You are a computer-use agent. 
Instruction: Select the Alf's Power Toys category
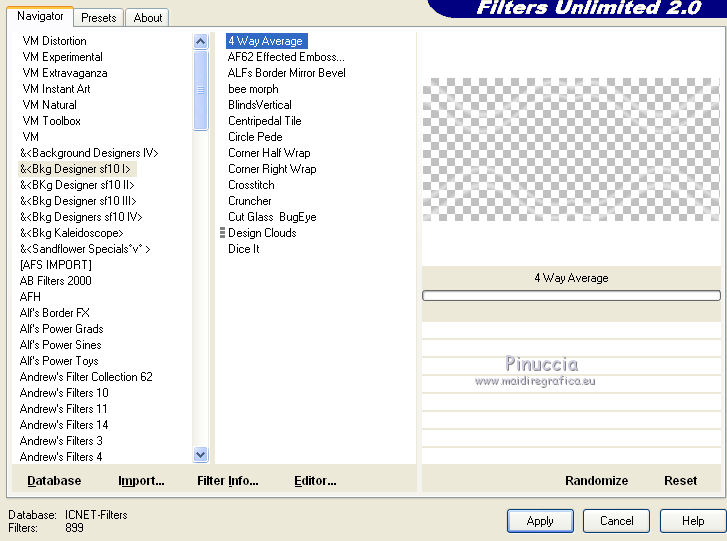[59, 361]
